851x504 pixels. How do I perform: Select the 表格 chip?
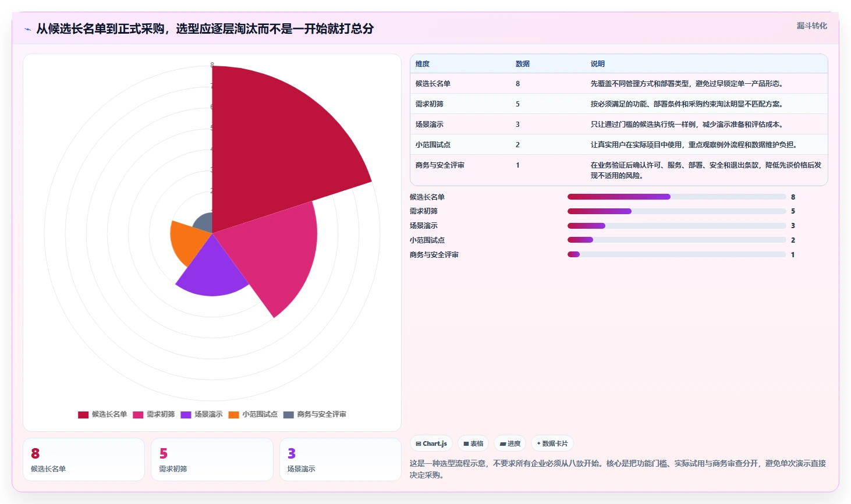473,443
